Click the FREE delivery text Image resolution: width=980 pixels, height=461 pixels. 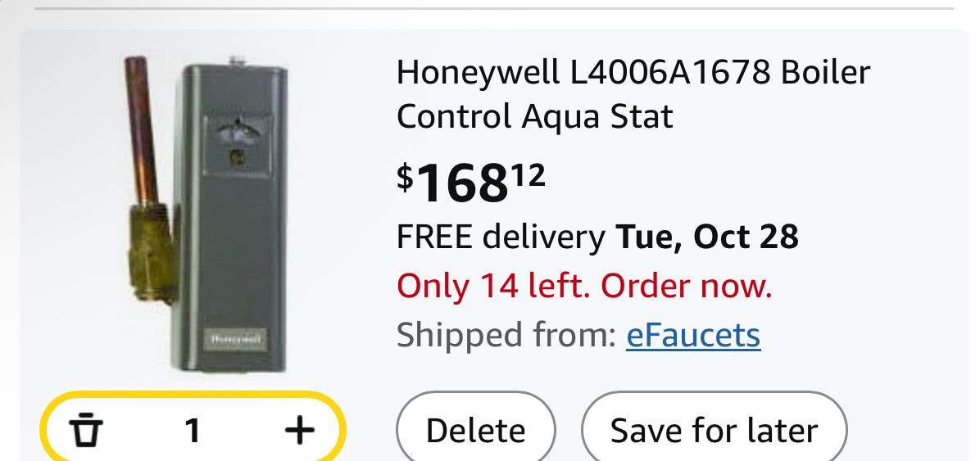pyautogui.click(x=500, y=237)
